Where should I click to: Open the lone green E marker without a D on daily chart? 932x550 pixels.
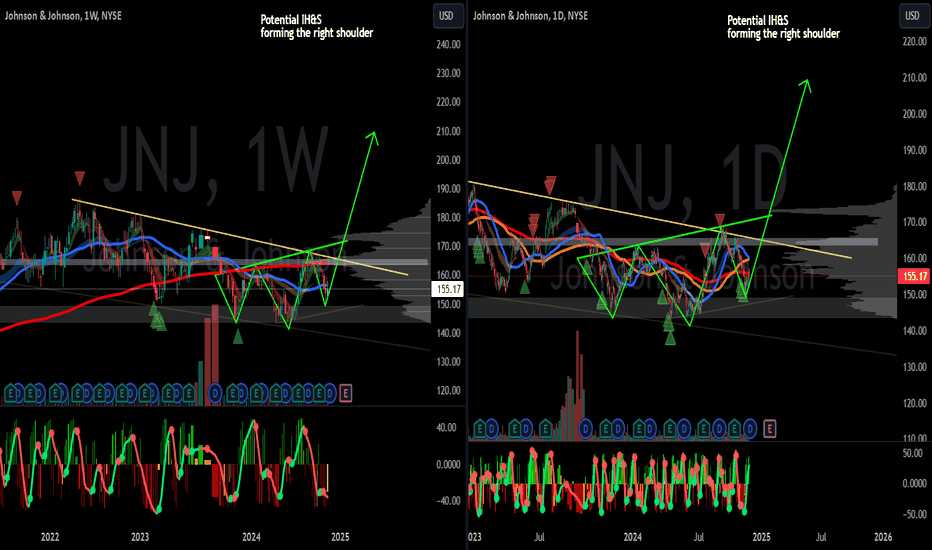click(545, 428)
